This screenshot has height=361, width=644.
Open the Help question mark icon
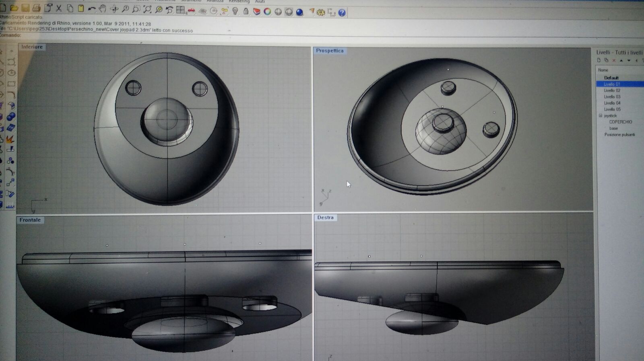point(342,13)
